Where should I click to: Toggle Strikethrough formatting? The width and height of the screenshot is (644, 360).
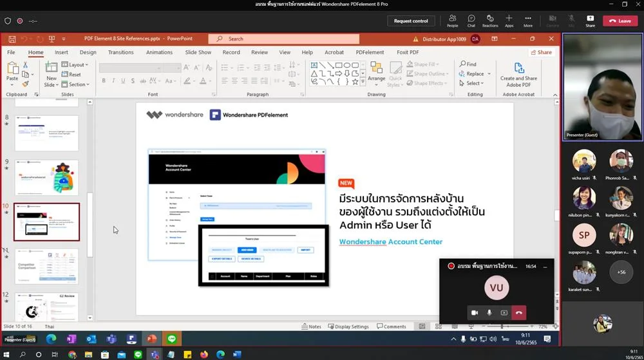(x=142, y=81)
